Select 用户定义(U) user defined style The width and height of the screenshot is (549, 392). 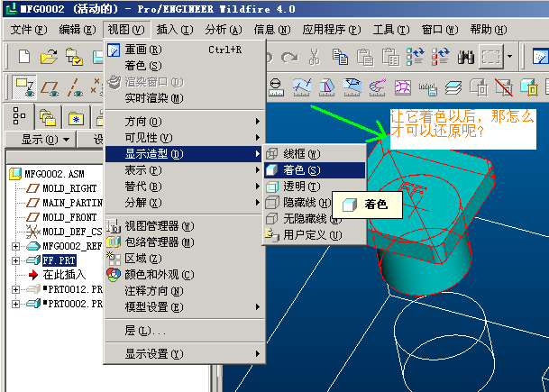click(x=315, y=235)
